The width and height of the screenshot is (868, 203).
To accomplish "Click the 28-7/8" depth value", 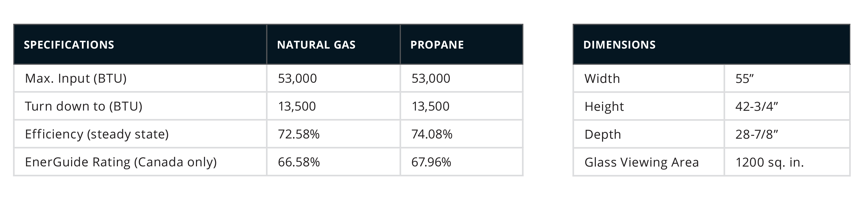I will tap(757, 135).
